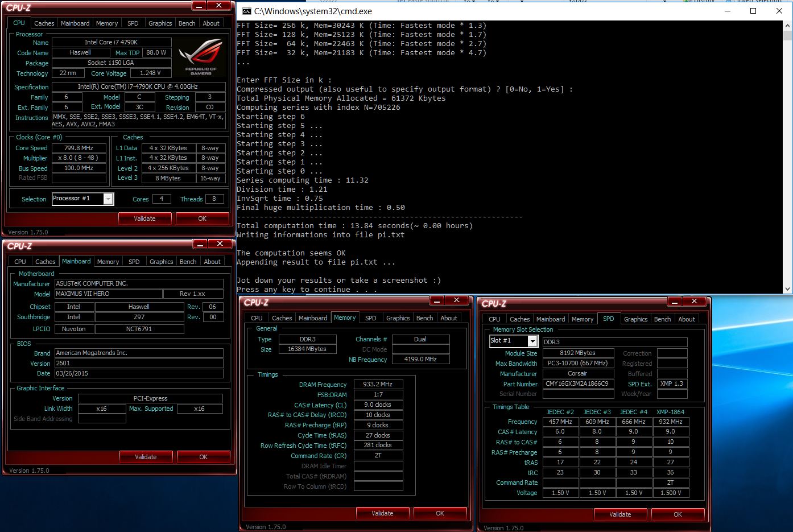
Task: Click NB Frequency value '4199.0 MHz'
Action: (420, 360)
